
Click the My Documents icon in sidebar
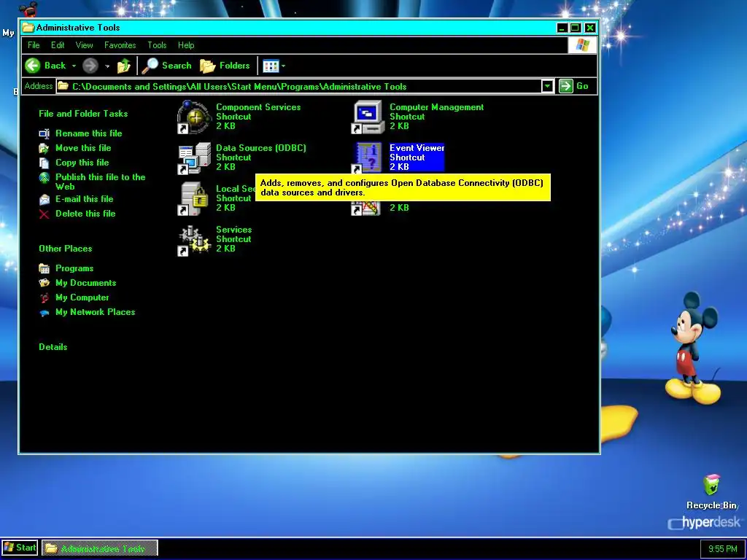pos(44,284)
